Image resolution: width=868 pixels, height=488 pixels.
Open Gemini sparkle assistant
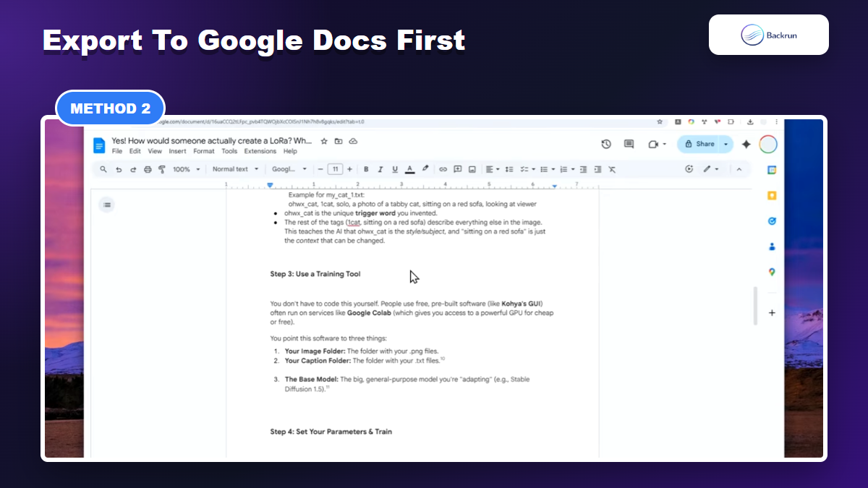pos(746,144)
